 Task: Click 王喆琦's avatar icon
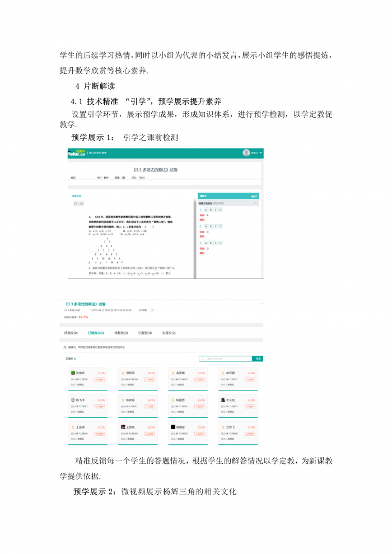123,427
